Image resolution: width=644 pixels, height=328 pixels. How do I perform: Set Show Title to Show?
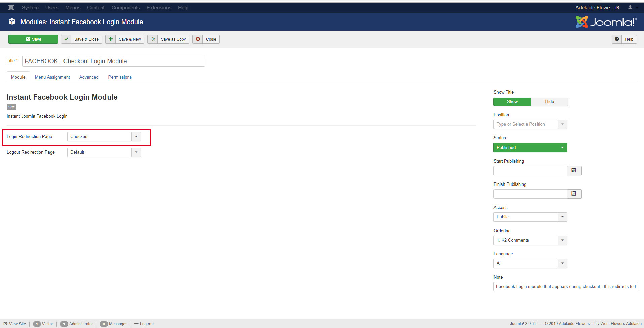(x=512, y=101)
